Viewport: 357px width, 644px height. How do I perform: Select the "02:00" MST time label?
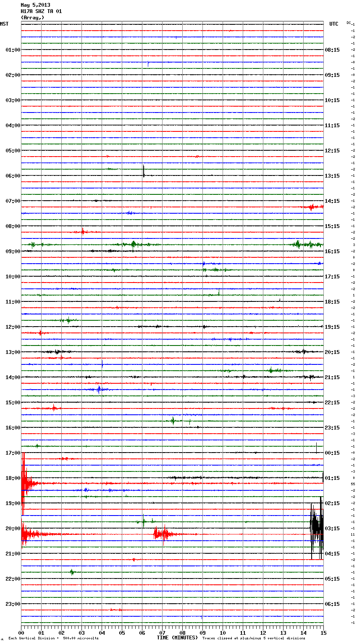13,75
